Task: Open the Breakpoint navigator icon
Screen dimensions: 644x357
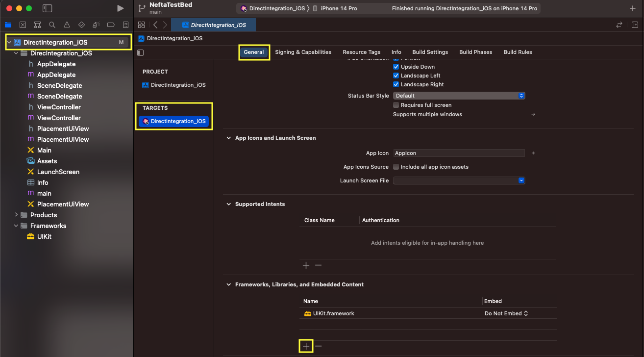Action: point(111,25)
